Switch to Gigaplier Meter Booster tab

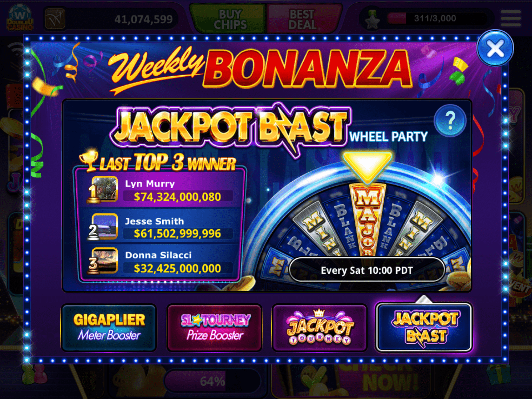point(109,328)
